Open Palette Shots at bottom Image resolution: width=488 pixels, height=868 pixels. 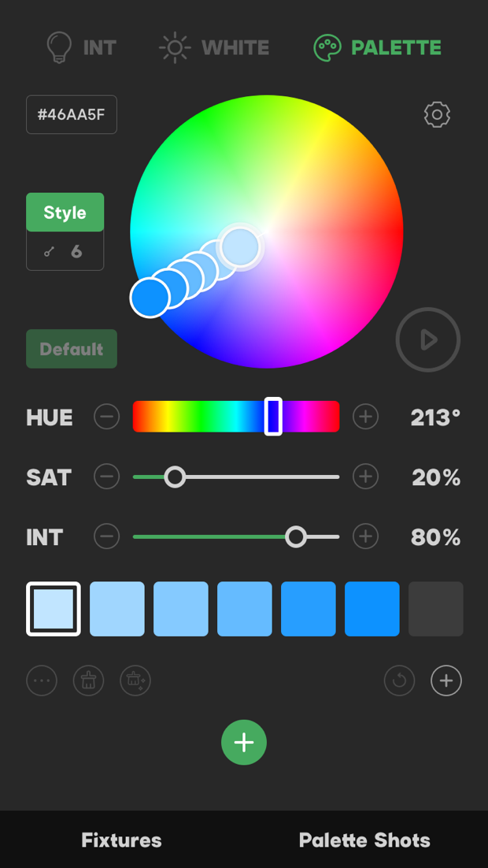click(364, 840)
